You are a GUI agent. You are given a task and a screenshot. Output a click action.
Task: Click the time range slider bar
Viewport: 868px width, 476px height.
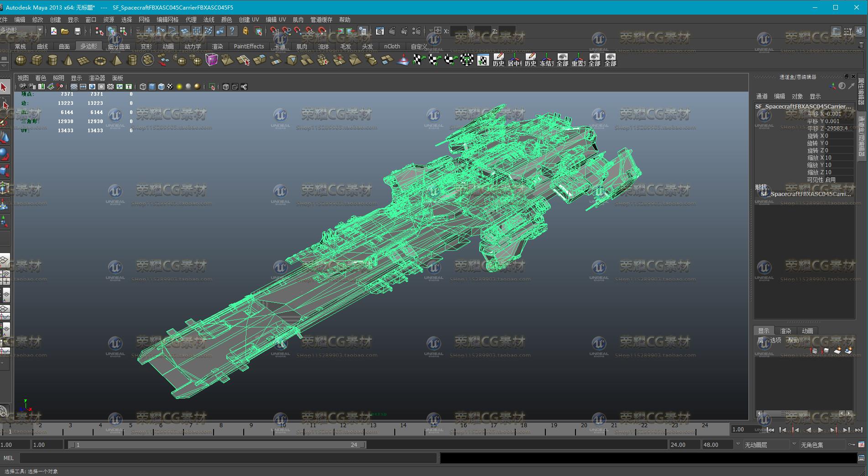[217, 445]
